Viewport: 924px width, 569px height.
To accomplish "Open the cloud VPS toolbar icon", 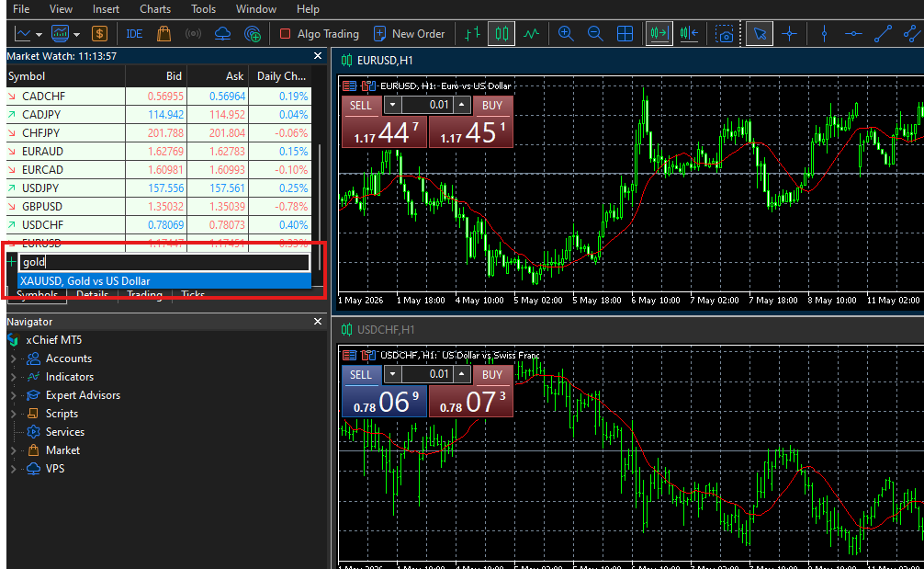I will pyautogui.click(x=223, y=34).
